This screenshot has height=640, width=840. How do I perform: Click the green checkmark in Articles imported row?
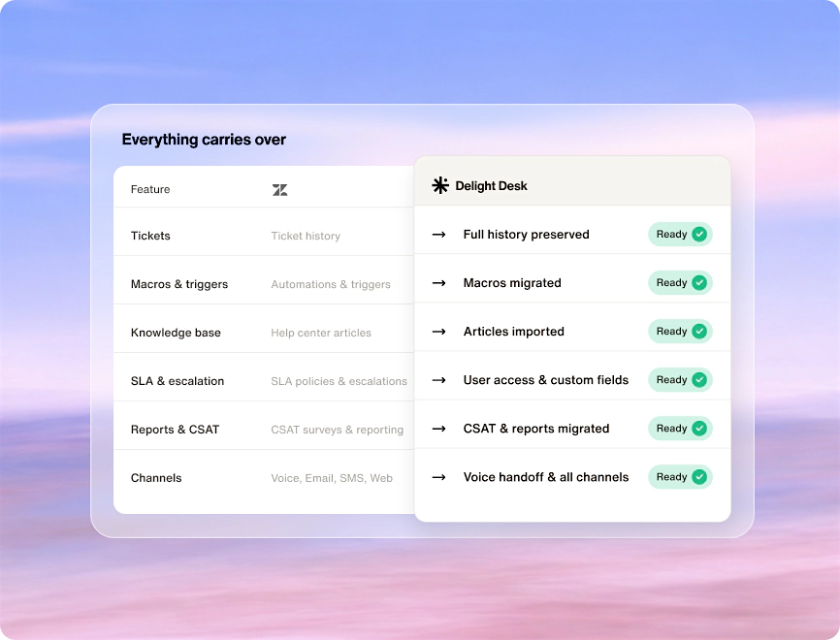699,331
